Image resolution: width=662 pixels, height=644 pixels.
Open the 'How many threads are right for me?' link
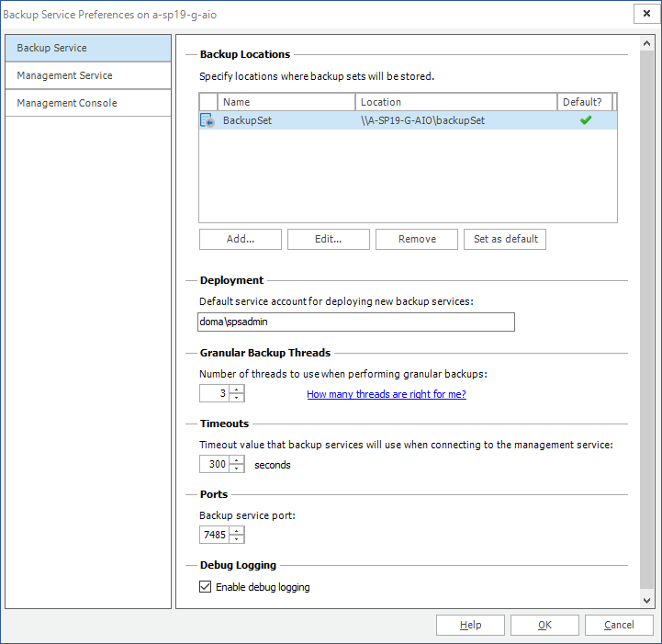click(387, 394)
